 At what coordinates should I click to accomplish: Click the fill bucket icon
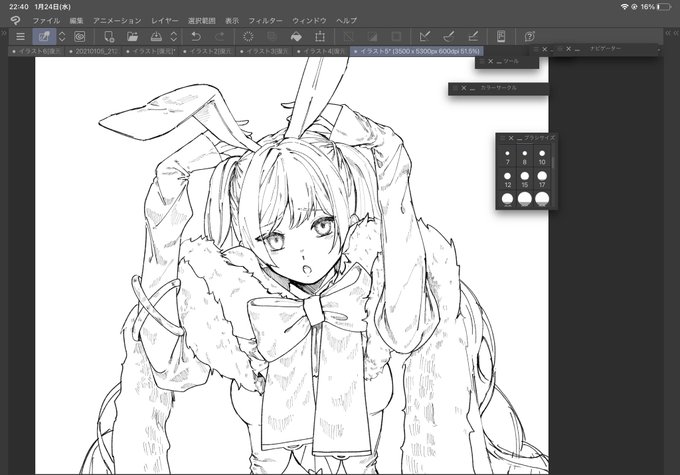click(x=296, y=36)
